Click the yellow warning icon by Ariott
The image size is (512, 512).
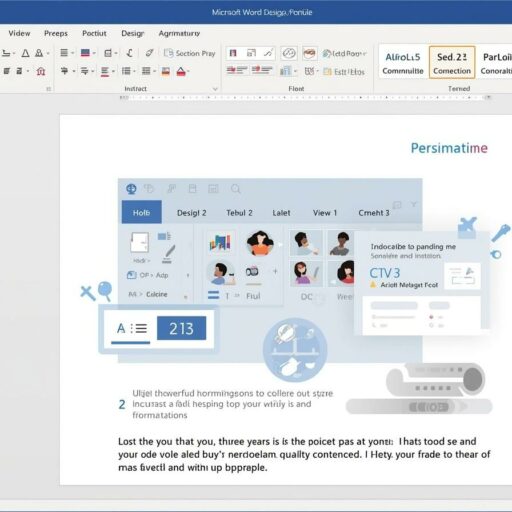pyautogui.click(x=373, y=285)
